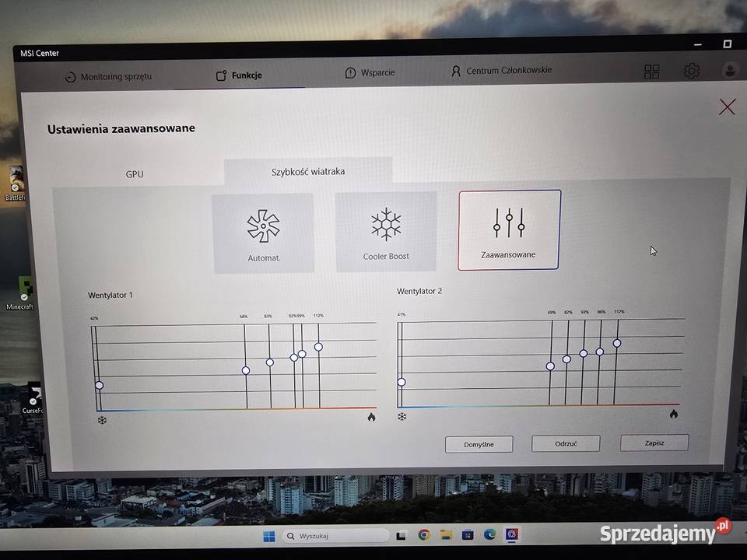
Task: Open Centrum Członkowskie
Action: click(x=500, y=70)
